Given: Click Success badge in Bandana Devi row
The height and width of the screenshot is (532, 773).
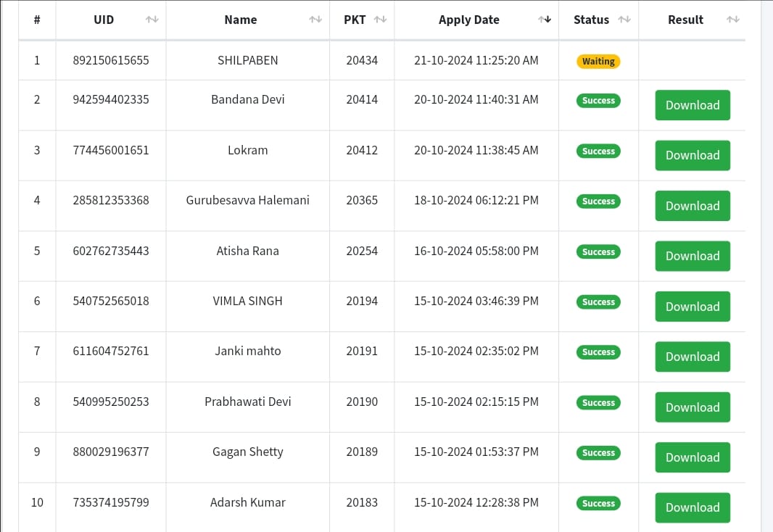Looking at the screenshot, I should click(598, 101).
